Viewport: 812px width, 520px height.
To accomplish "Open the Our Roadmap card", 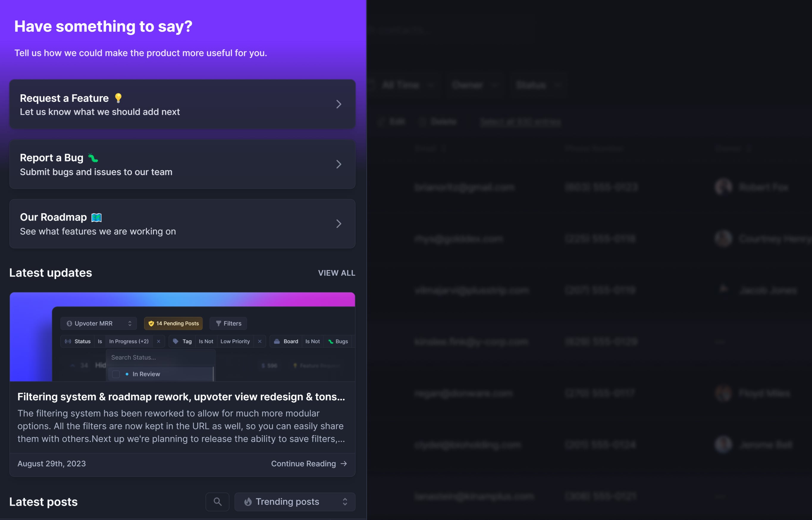I will (182, 224).
